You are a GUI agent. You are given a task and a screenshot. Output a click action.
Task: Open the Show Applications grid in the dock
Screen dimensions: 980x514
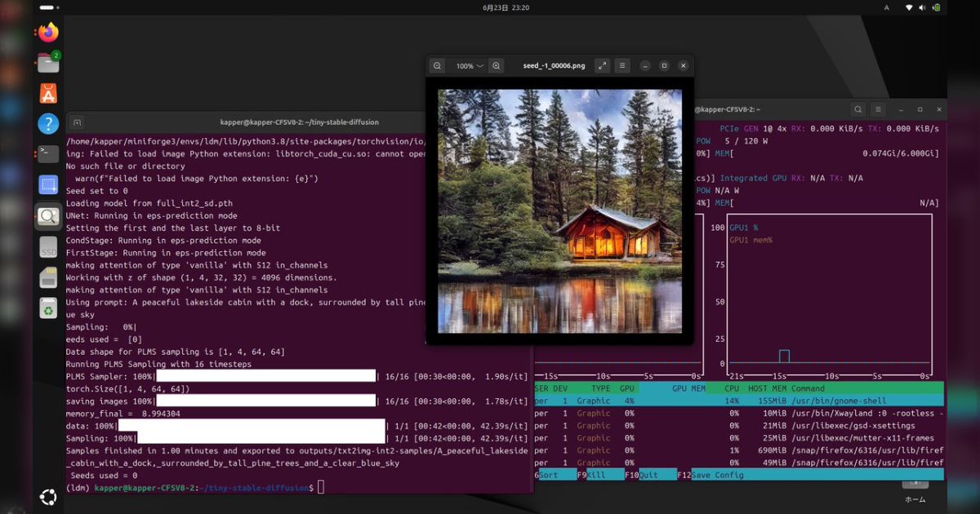pyautogui.click(x=47, y=496)
